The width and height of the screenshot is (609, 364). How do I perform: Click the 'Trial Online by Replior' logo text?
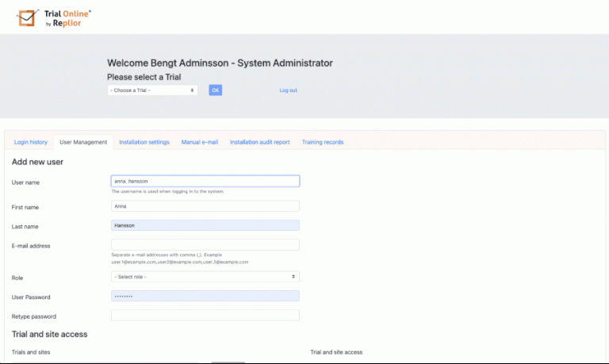(x=68, y=18)
